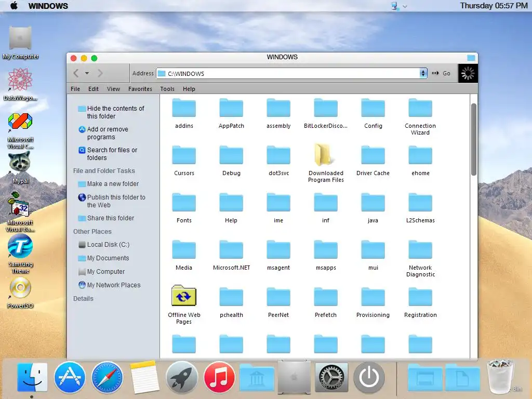The width and height of the screenshot is (532, 399).
Task: Open the Prefetch folder
Action: pyautogui.click(x=326, y=302)
